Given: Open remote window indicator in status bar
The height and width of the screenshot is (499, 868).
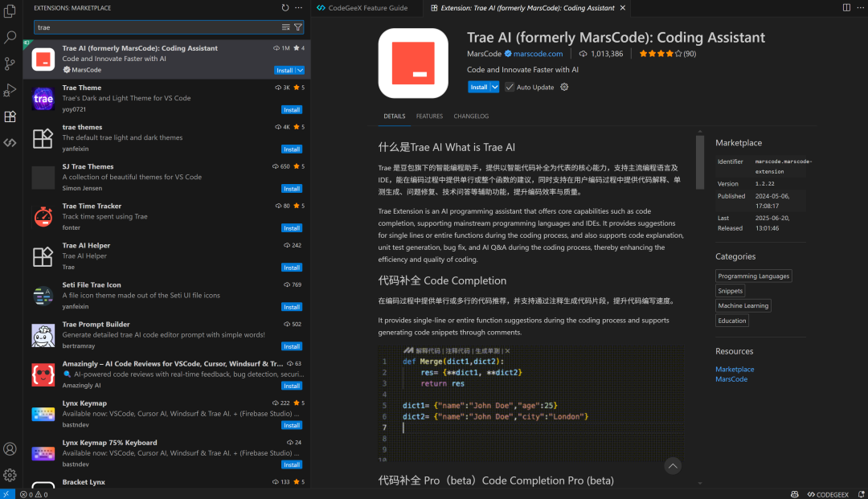Looking at the screenshot, I should [x=6, y=494].
